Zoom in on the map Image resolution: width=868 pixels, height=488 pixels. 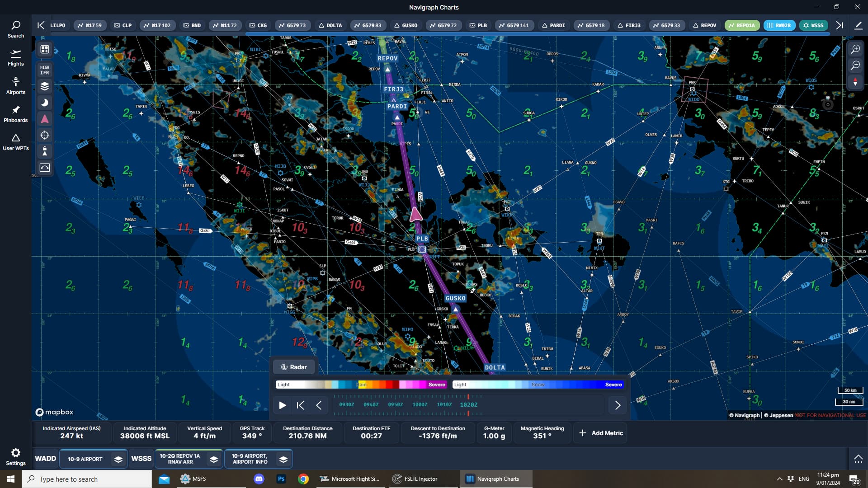tap(855, 49)
